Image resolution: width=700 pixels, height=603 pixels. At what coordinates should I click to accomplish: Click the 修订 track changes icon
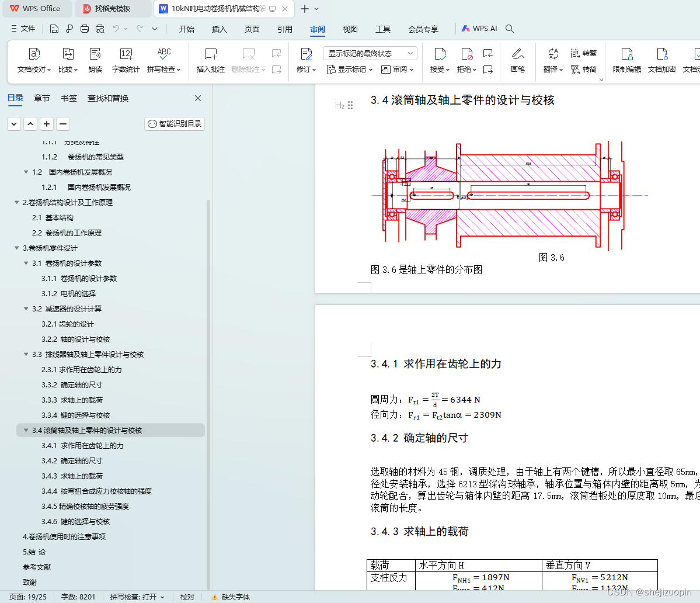click(307, 54)
